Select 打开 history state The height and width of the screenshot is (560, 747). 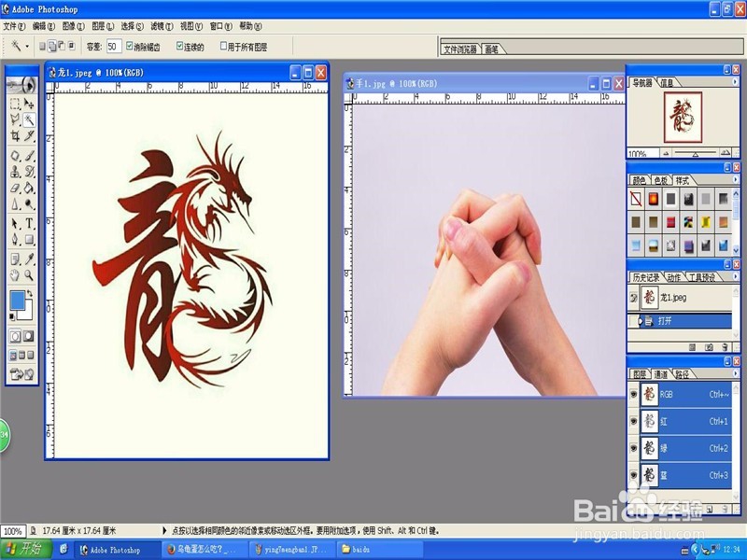[x=680, y=321]
